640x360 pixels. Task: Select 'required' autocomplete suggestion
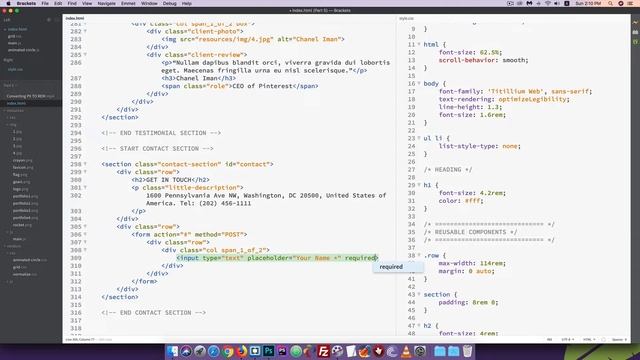[x=398, y=267]
